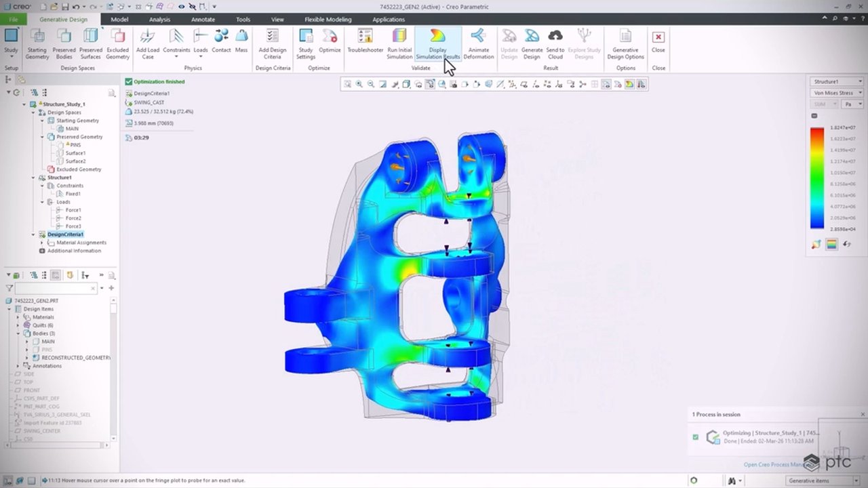Click the Refit icon in graphics toolbar

[x=347, y=84]
